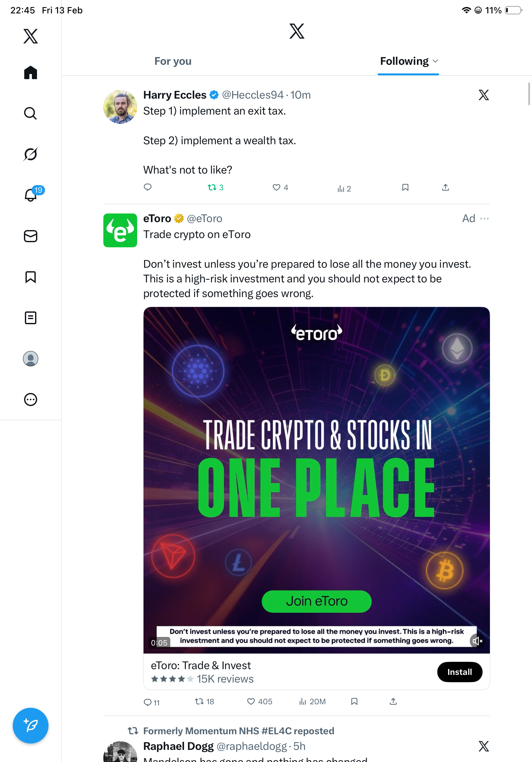Click the timeline scrollbar
Screen dimensions: 532x762
click(x=529, y=94)
